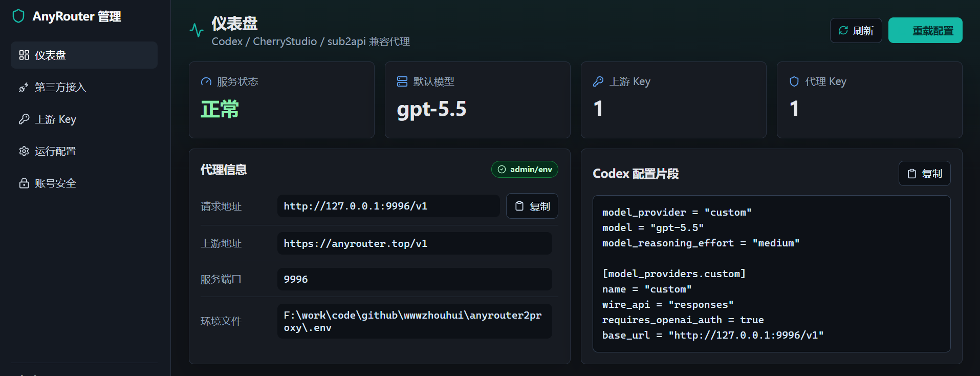Image resolution: width=980 pixels, height=376 pixels.
Task: Copy the 请求地址 with its 复制 button
Action: (532, 206)
